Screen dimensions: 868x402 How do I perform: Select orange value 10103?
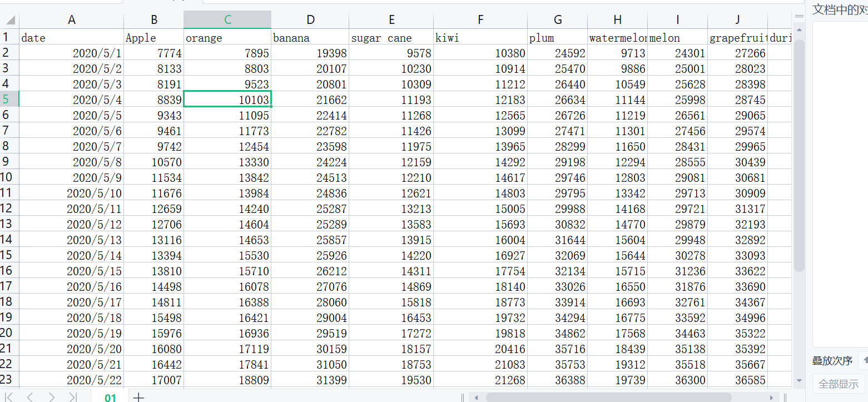(227, 100)
